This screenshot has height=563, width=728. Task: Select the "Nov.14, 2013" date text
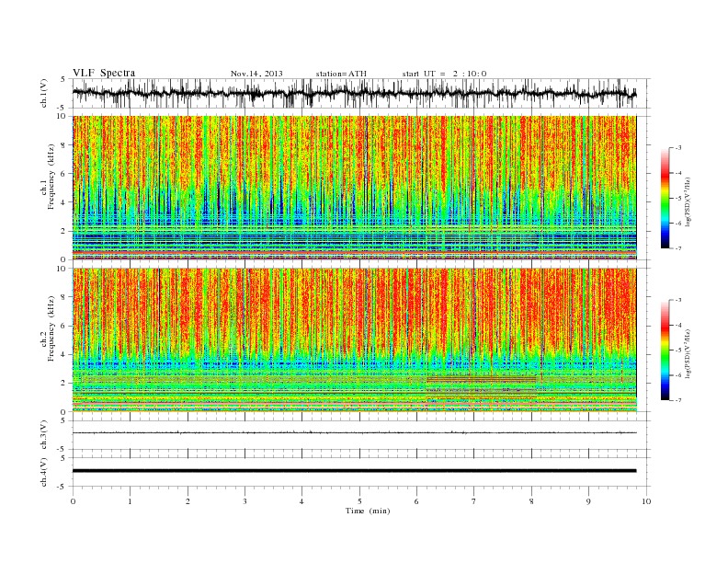tap(256, 74)
